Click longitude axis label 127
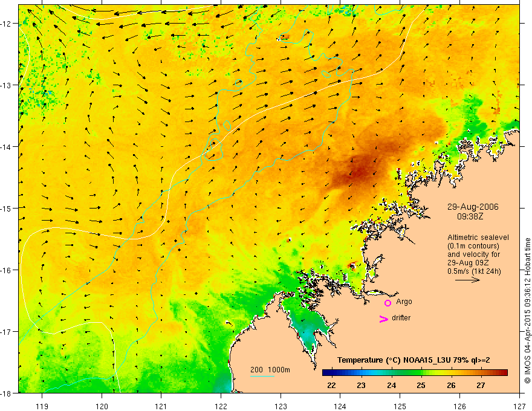532x411 pixels. [x=519, y=407]
